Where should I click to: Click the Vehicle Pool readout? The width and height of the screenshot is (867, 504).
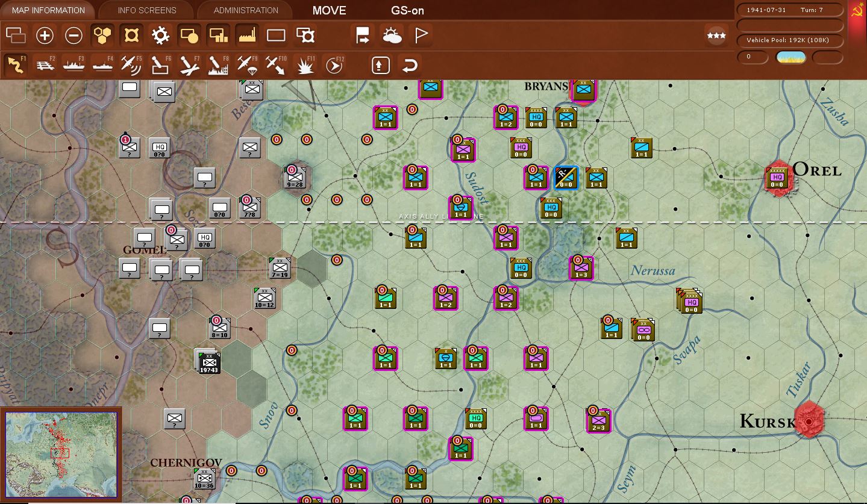click(790, 40)
